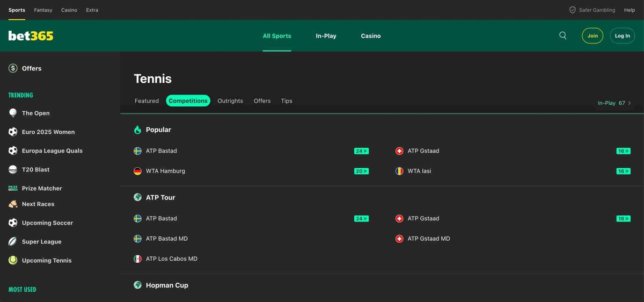Click the soccer ball icon for Upcoming Soccer
644x302 pixels.
click(13, 222)
